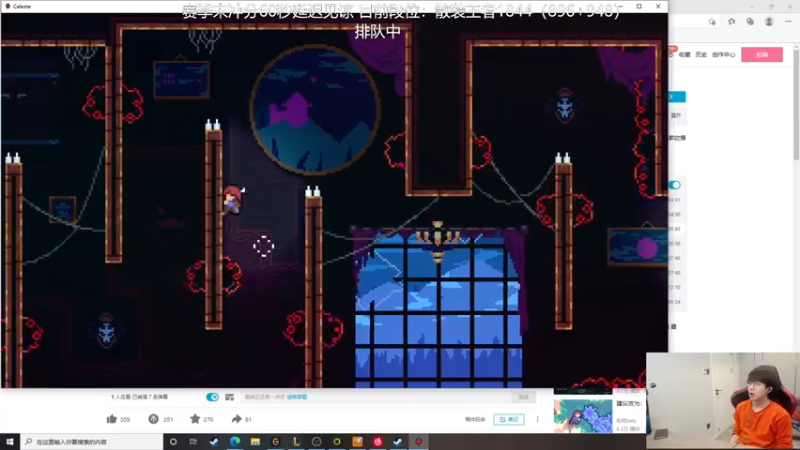Open the 历史 history menu item
Viewport: 800px width, 450px height.
pyautogui.click(x=701, y=55)
